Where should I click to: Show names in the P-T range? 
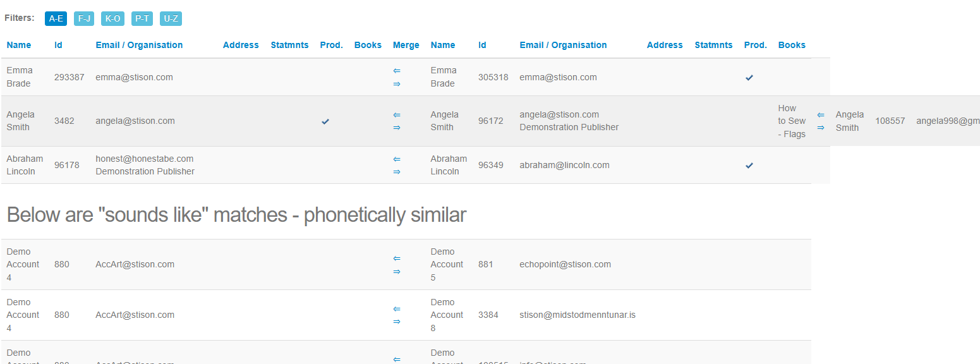pyautogui.click(x=142, y=18)
